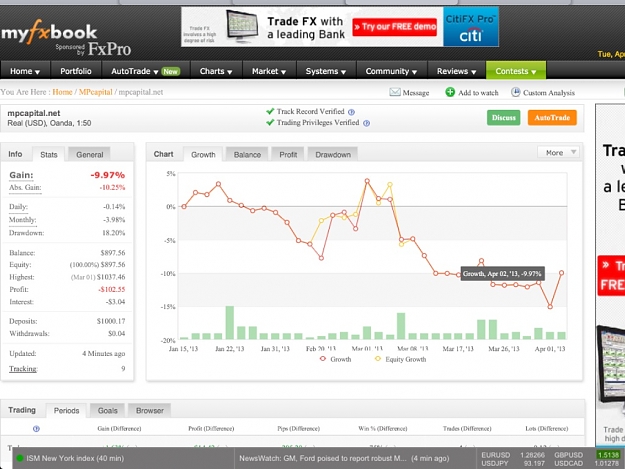Click the Track Record Verified checkmark
Image resolution: width=625 pixels, height=469 pixels.
pyautogui.click(x=270, y=111)
